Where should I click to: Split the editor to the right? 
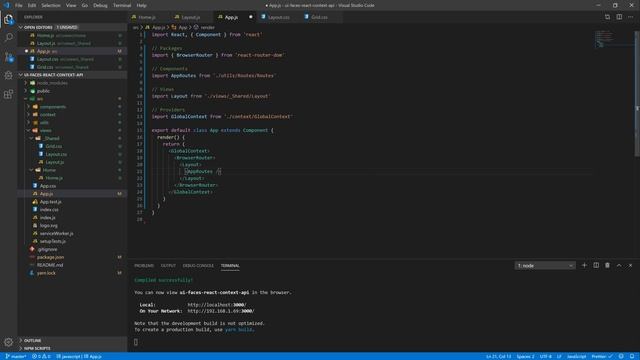[619, 17]
